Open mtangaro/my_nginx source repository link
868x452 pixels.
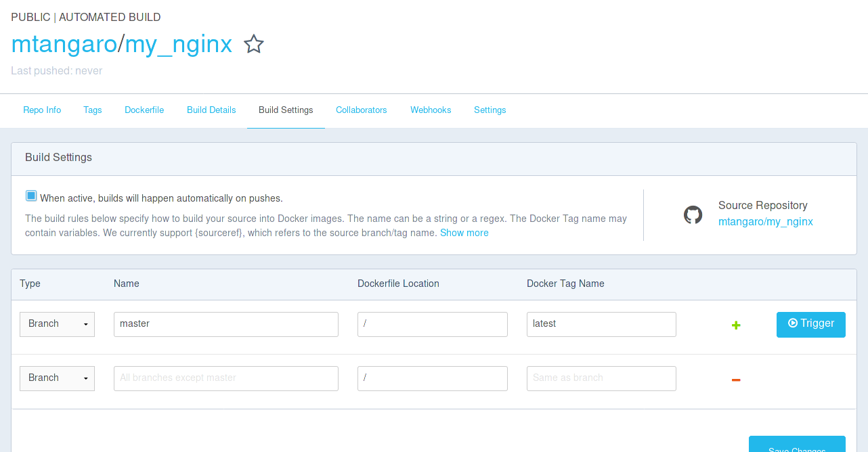point(765,221)
